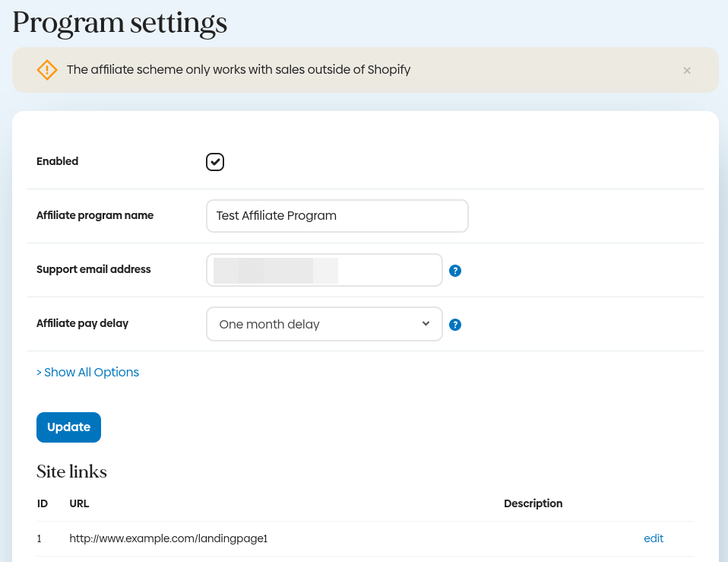The image size is (728, 562).
Task: Focus the Support email address field
Action: tap(324, 270)
